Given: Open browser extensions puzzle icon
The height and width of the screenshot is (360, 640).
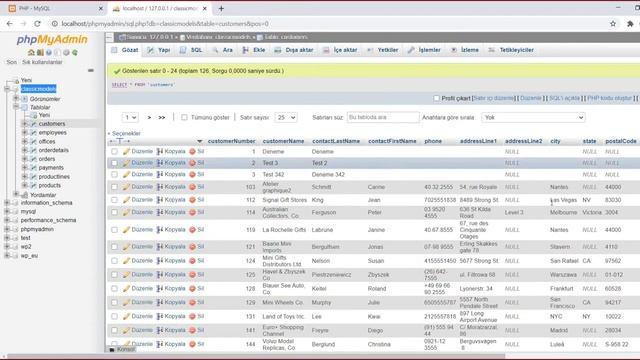Looking at the screenshot, I should click(x=630, y=24).
